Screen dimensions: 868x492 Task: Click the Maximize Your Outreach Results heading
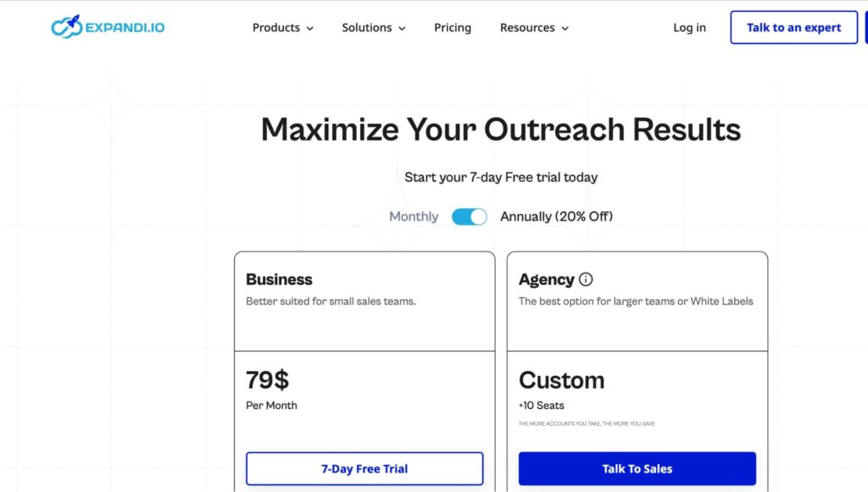[x=501, y=130]
